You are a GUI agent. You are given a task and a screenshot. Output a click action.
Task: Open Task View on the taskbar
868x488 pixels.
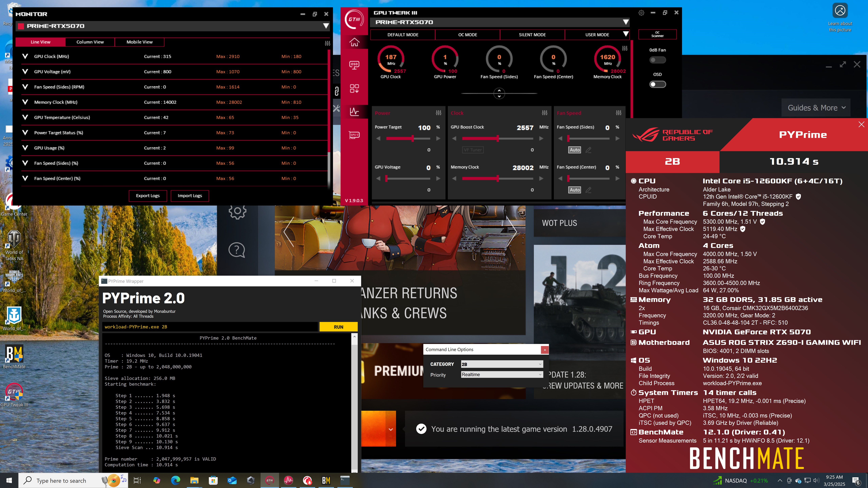(x=137, y=481)
